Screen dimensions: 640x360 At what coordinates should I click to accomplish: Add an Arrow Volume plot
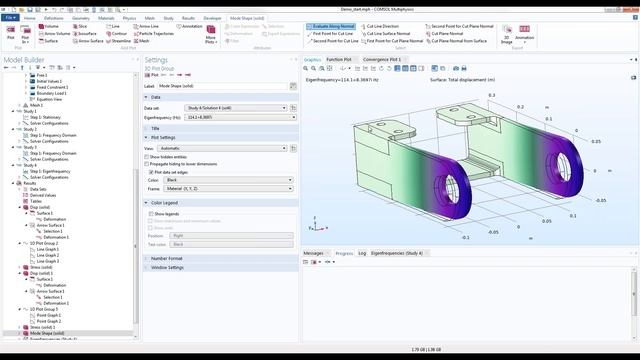(x=54, y=34)
